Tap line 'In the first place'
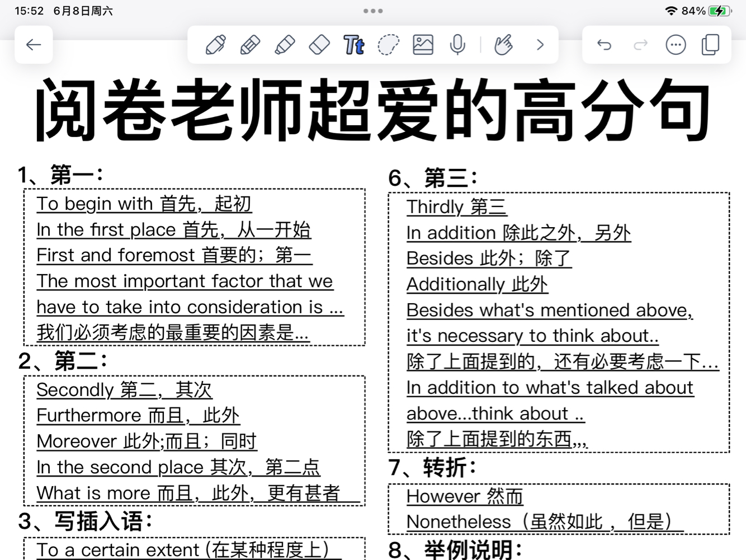Image resolution: width=746 pixels, height=560 pixels. (x=174, y=229)
